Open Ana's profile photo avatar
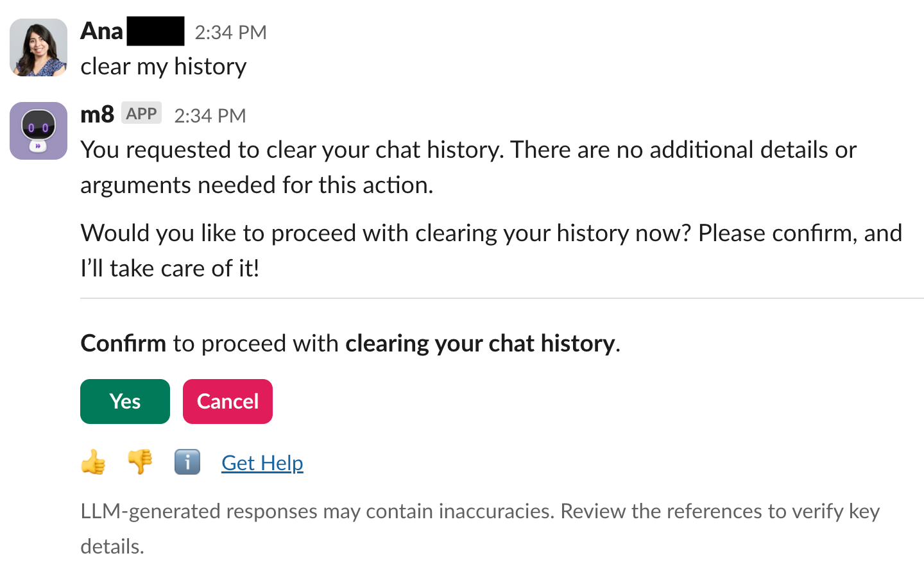Viewport: 924px width, 567px height. click(x=38, y=47)
